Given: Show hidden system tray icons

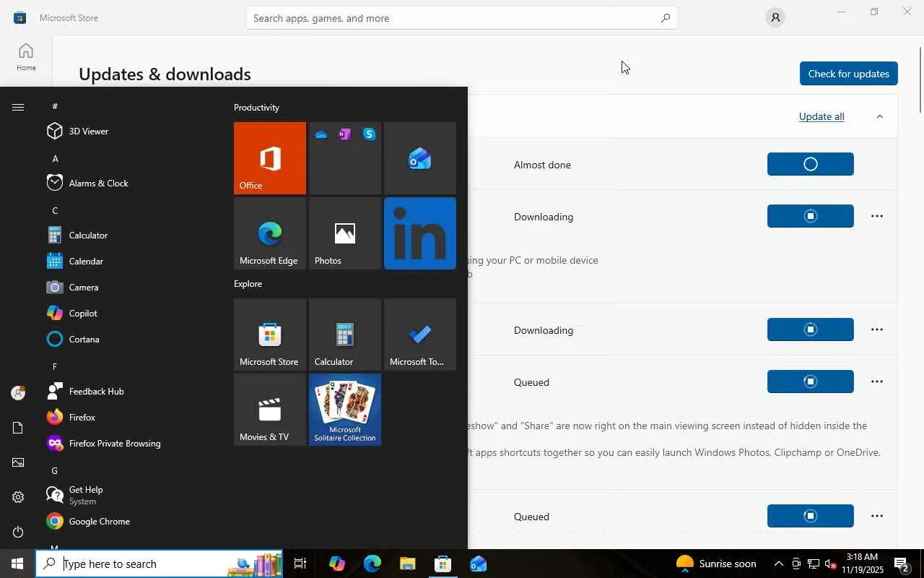Looking at the screenshot, I should (778, 564).
